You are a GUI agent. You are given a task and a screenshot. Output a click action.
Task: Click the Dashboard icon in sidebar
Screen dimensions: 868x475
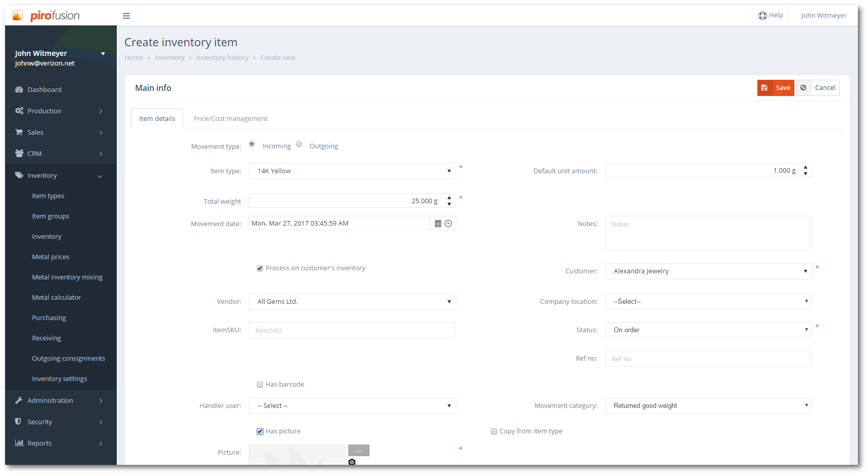click(19, 89)
